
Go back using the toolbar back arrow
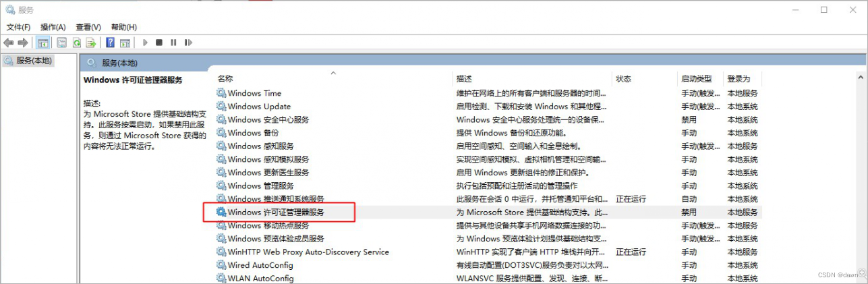[9, 42]
